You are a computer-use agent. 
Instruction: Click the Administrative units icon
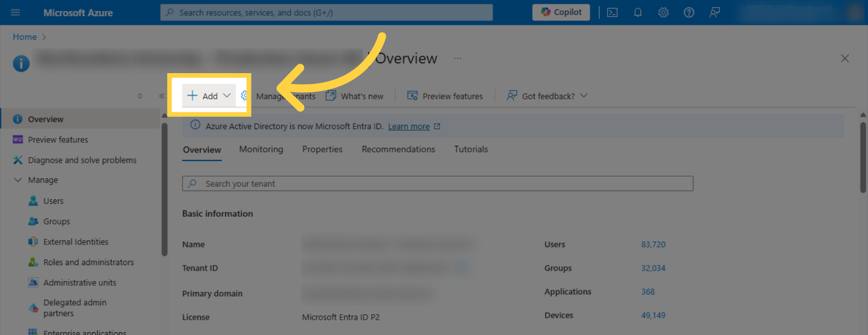[x=33, y=282]
